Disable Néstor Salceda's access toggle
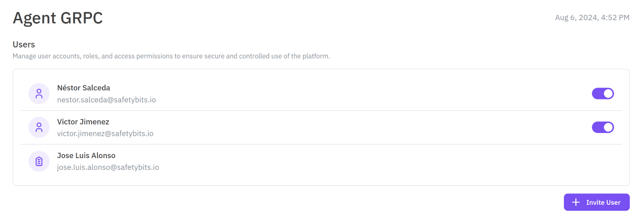Screen dimensions: 644x222 click(603, 94)
